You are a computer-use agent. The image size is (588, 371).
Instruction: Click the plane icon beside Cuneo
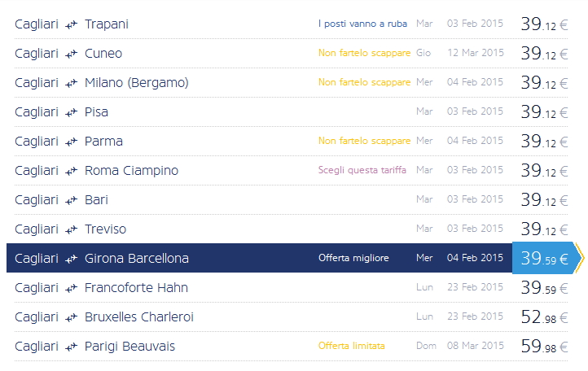[72, 54]
